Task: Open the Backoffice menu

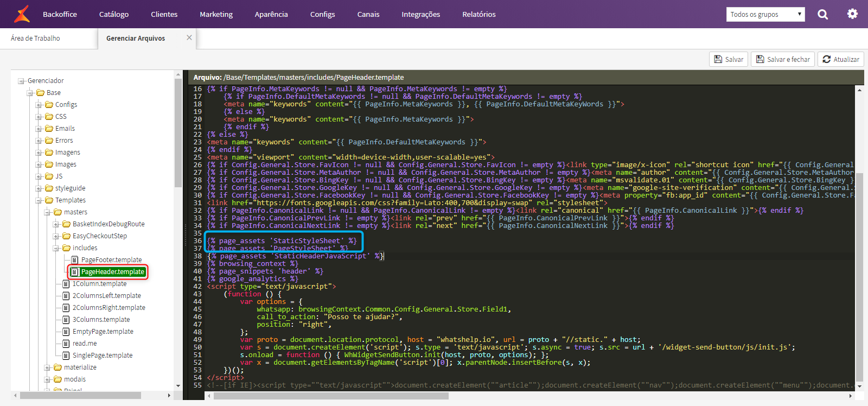Action: click(60, 14)
